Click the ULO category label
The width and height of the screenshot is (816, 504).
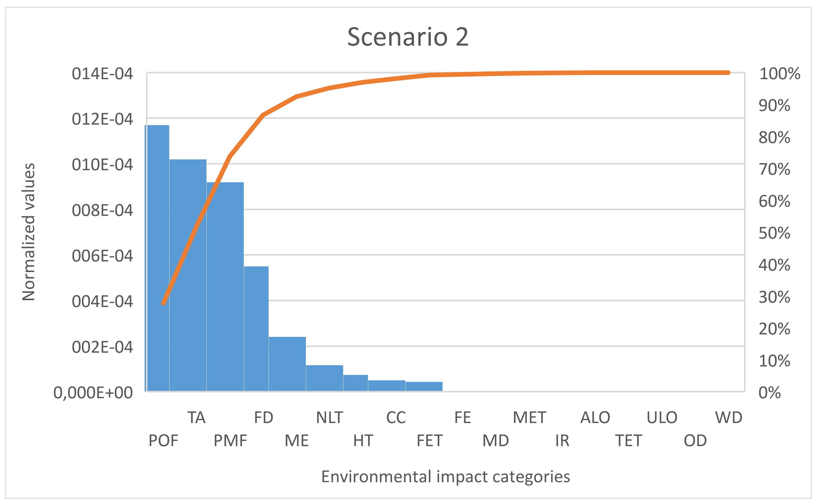(662, 417)
